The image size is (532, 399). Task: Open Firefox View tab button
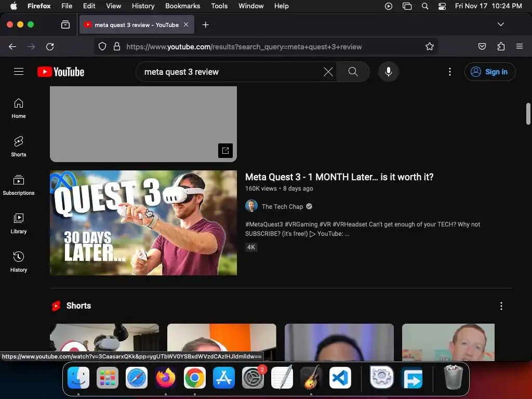coord(65,24)
